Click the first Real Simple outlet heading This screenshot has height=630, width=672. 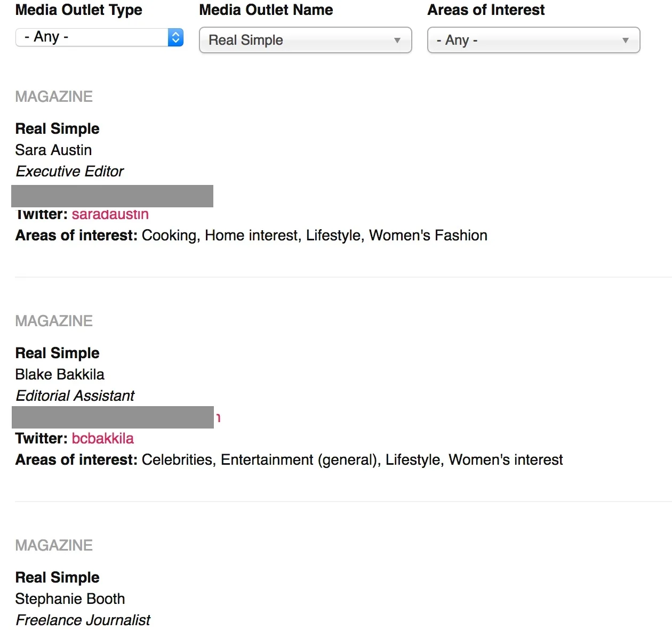(x=57, y=129)
